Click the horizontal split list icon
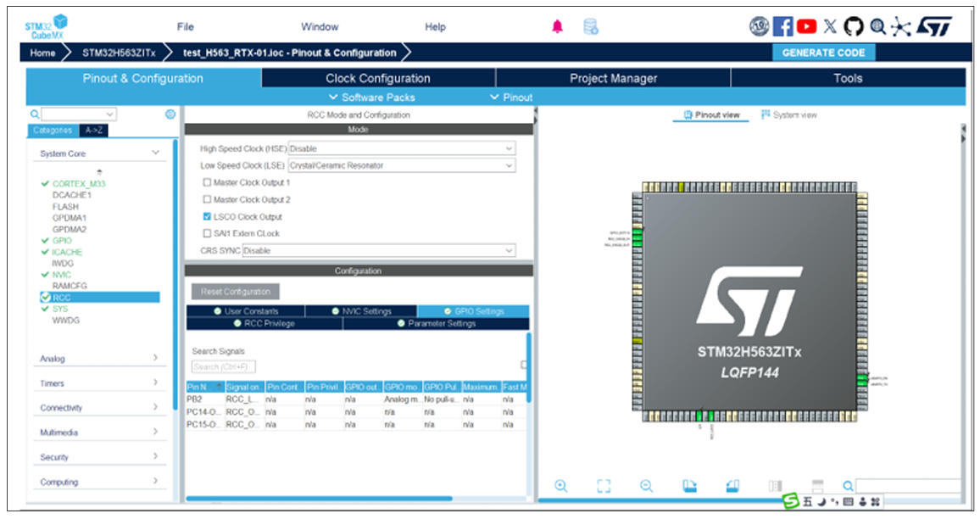 pyautogui.click(x=817, y=485)
